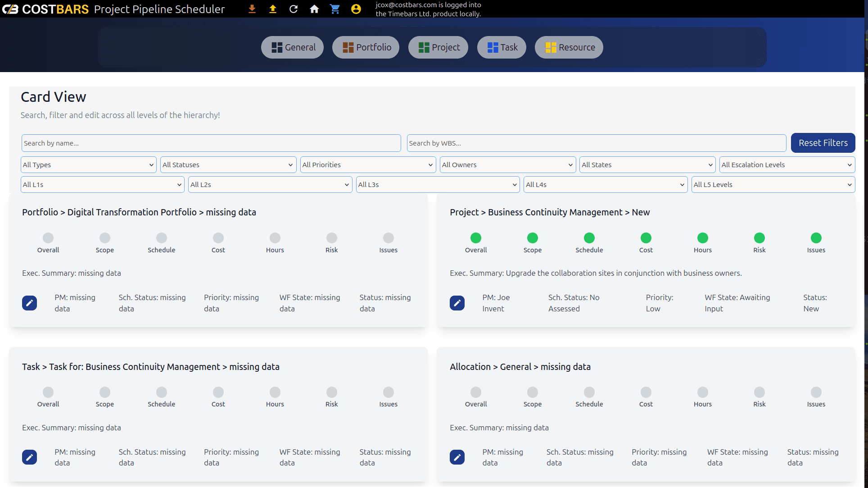This screenshot has height=488, width=868.
Task: Open the All Priorities dropdown
Action: click(x=368, y=165)
